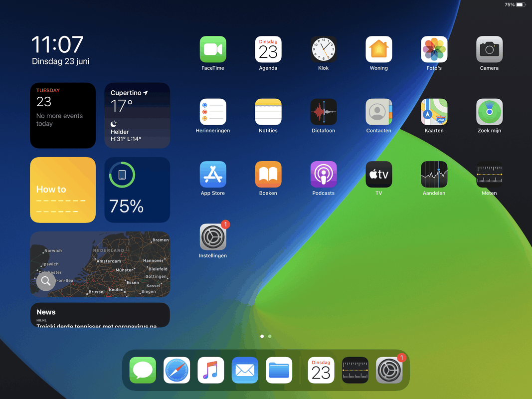
Task: Open Instellingen settings on home screen
Action: coord(213,237)
